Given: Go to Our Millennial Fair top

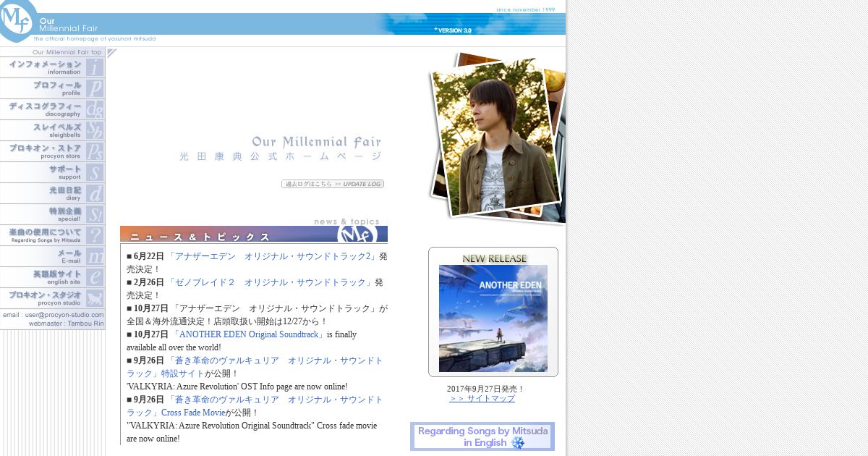Looking at the screenshot, I should (67, 52).
